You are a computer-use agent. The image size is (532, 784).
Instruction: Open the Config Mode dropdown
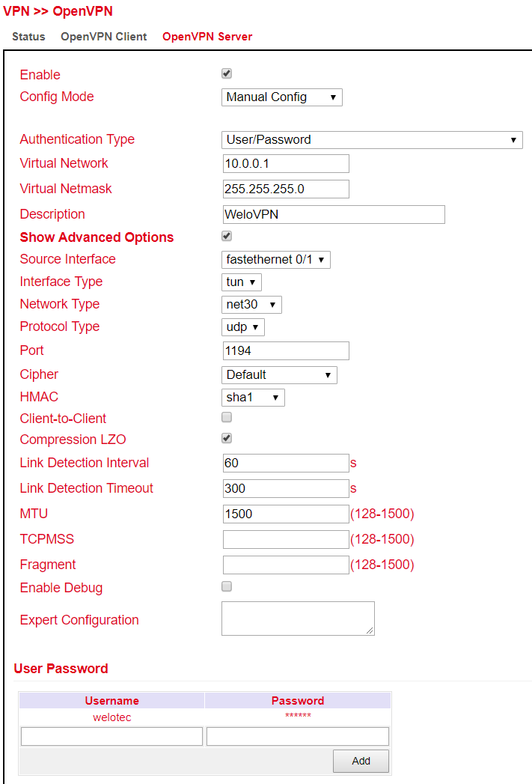tap(281, 97)
